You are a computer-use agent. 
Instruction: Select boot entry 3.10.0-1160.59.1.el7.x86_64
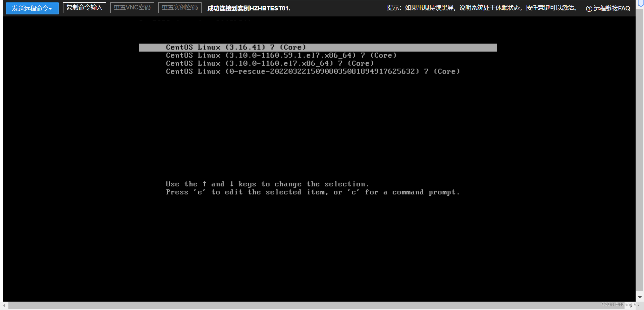point(281,55)
